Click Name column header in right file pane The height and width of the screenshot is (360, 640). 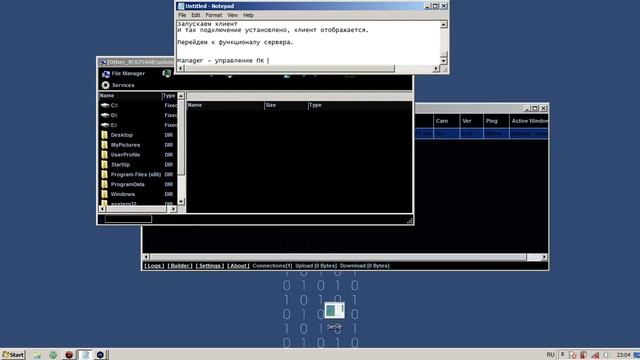coord(225,105)
